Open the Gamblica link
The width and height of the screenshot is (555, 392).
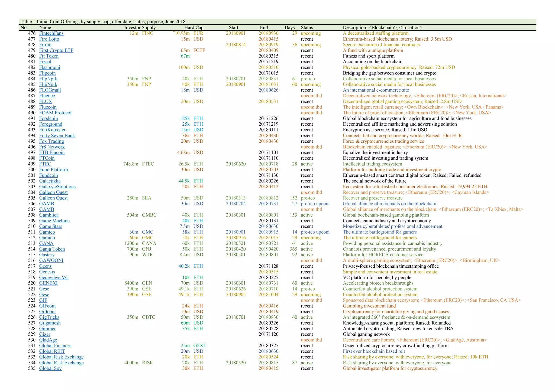tap(49, 215)
